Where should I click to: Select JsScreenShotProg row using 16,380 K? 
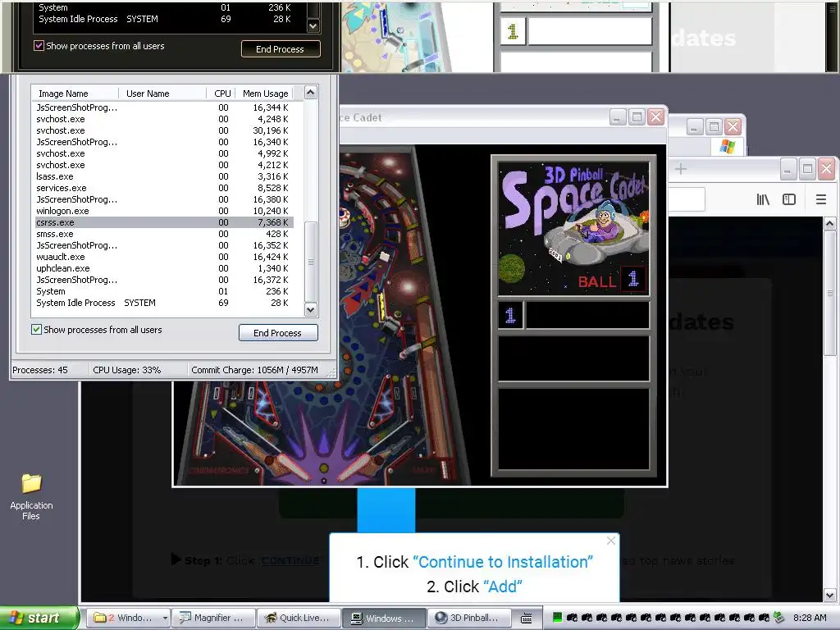pos(164,199)
